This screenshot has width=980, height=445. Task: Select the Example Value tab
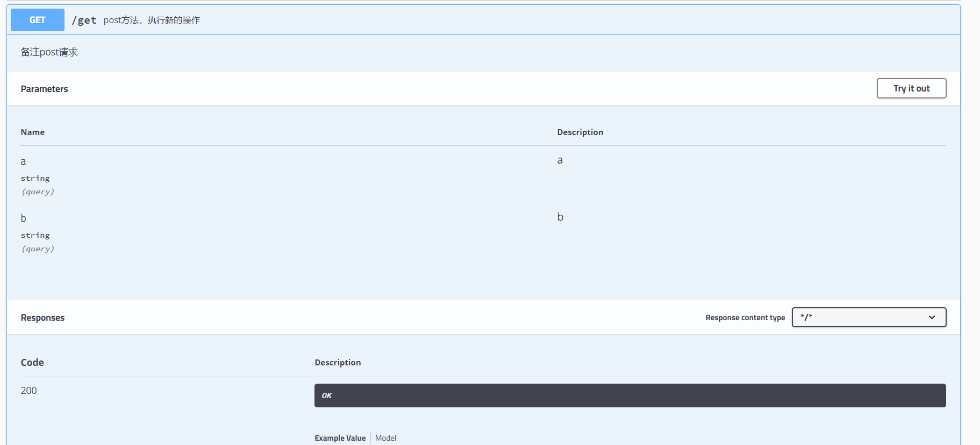[x=340, y=438]
